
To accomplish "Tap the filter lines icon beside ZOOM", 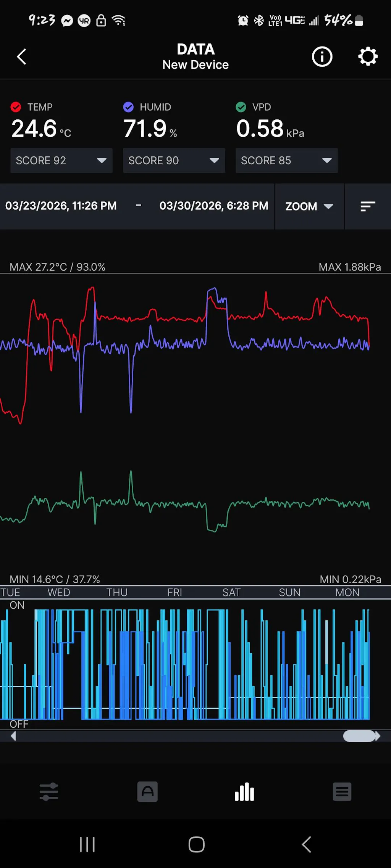I will 368,206.
